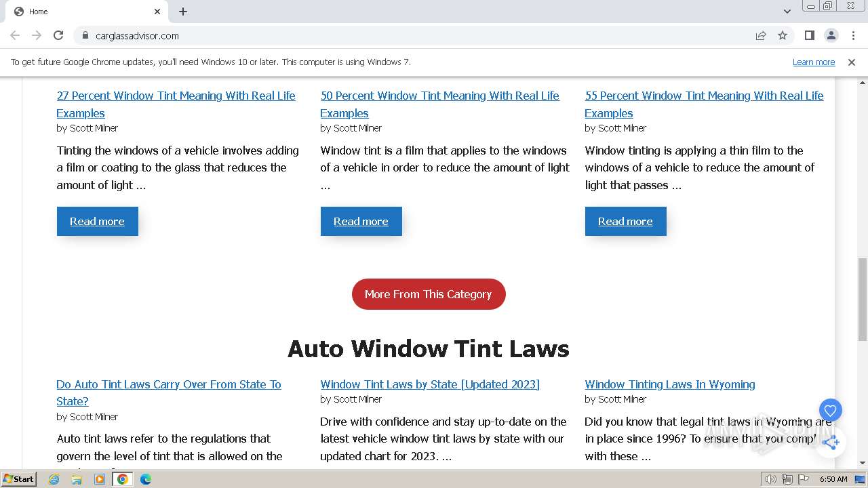Click the taskbar clock showing 6:50 AM
868x488 pixels.
point(833,479)
